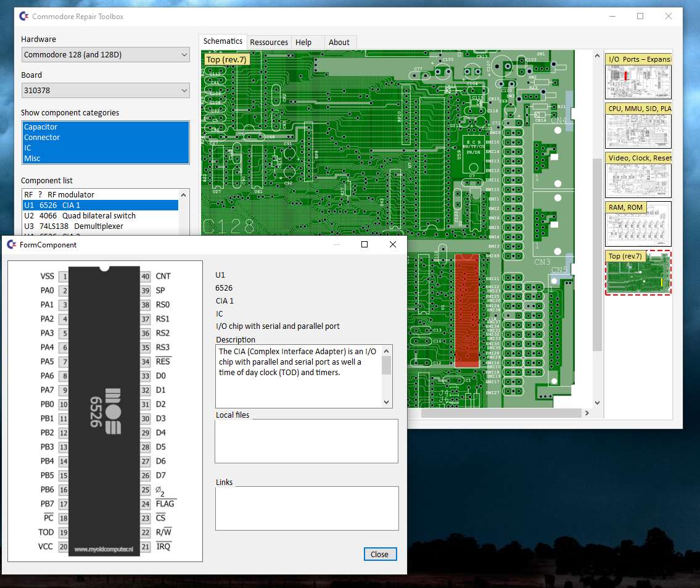This screenshot has height=588, width=700.
Task: Maximize the FormComponent window
Action: pos(364,244)
